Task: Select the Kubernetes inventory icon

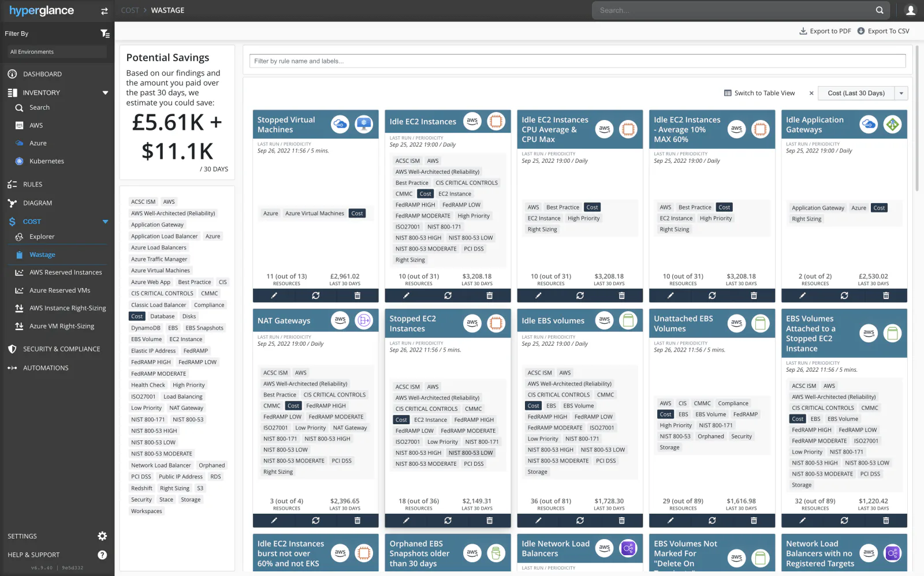Action: 19,161
